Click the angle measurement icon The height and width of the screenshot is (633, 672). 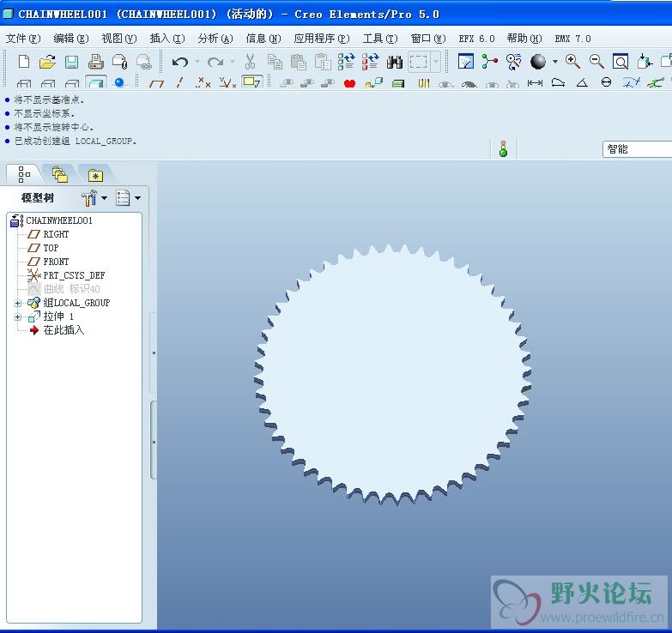[582, 82]
